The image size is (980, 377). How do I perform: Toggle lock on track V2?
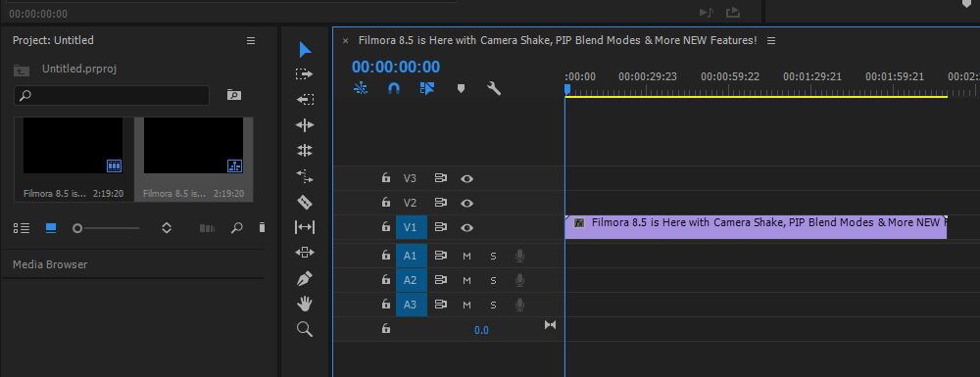coord(385,203)
